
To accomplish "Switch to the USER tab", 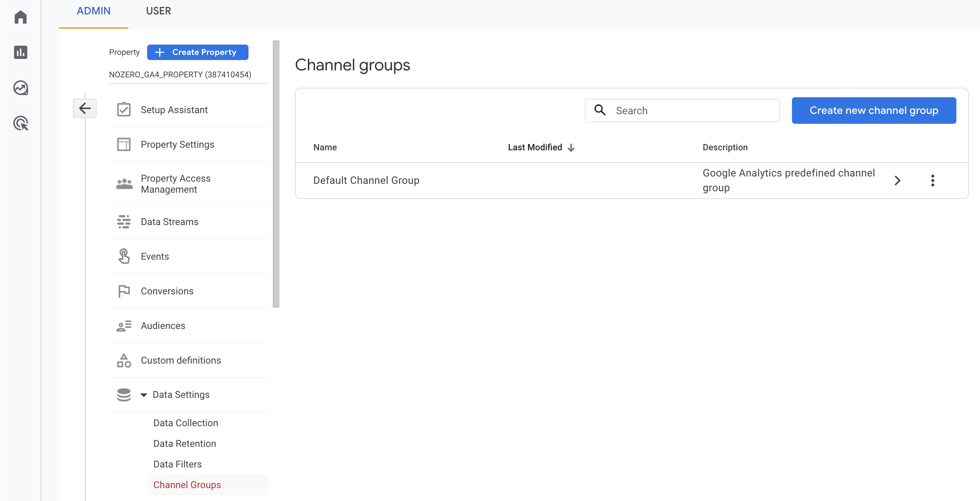I will tap(158, 11).
